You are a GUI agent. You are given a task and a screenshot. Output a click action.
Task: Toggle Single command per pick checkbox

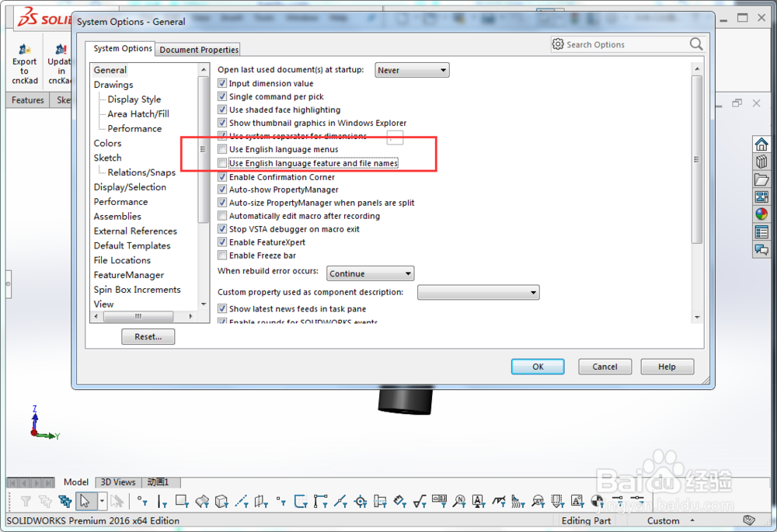click(x=222, y=96)
